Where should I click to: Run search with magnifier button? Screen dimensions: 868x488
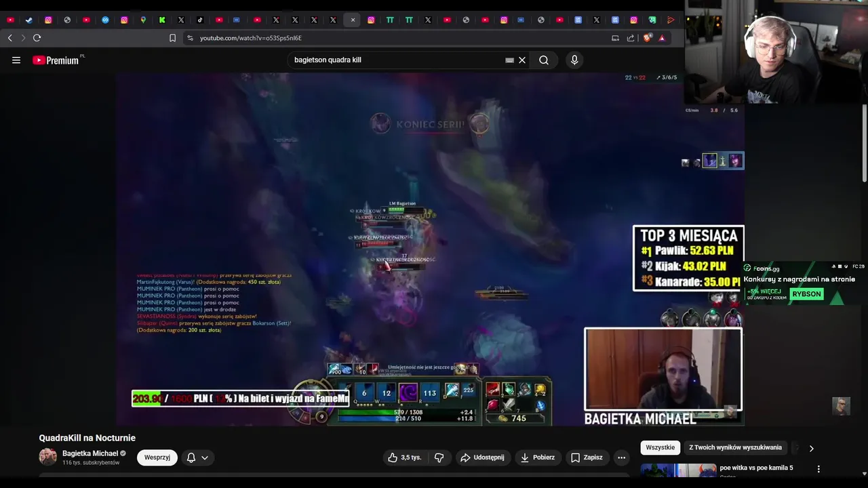click(x=544, y=60)
